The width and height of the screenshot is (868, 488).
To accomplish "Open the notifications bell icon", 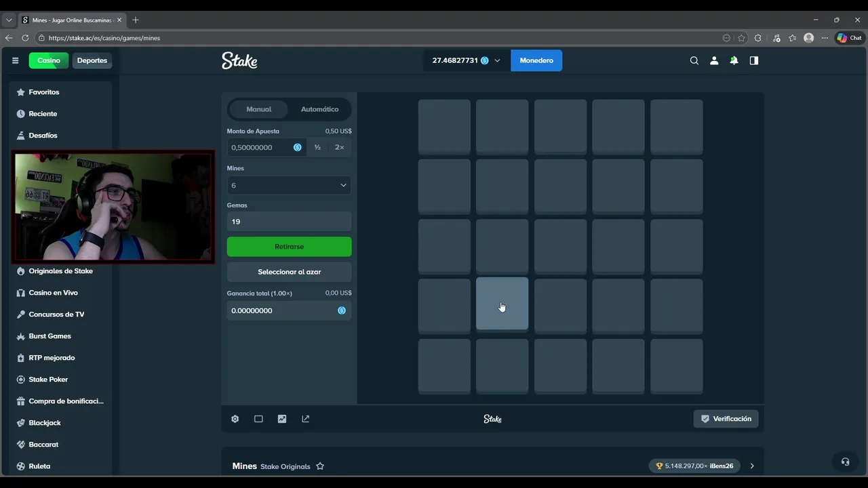I will tap(734, 60).
